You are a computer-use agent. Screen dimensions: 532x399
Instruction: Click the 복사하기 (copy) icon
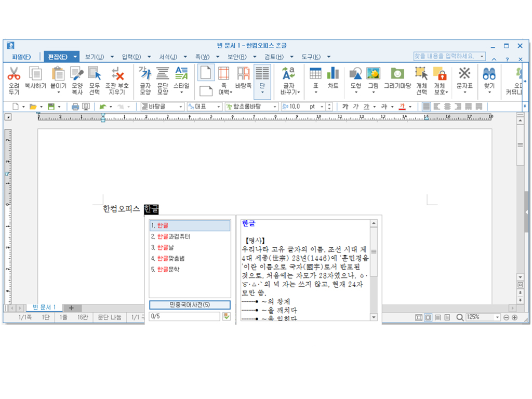[35, 73]
